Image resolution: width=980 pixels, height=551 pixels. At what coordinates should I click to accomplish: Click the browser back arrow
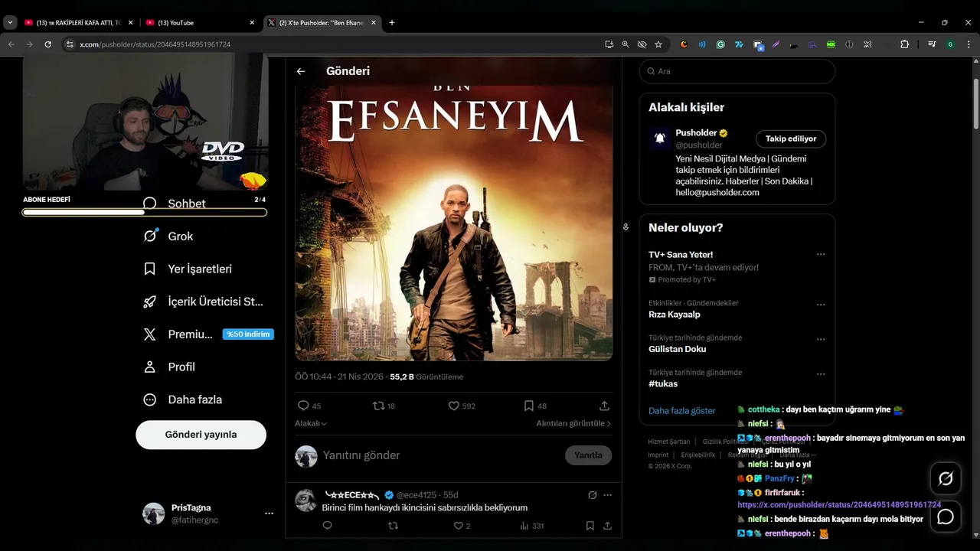coord(11,44)
